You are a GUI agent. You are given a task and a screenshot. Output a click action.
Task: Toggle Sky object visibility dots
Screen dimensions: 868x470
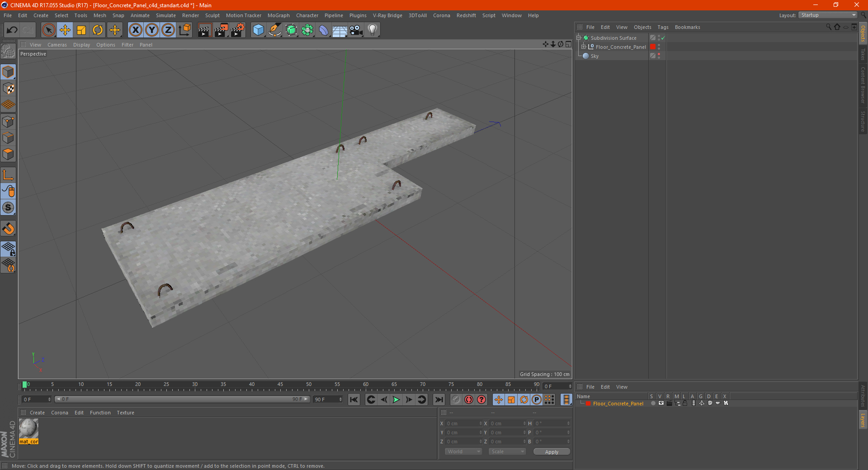[x=659, y=56]
